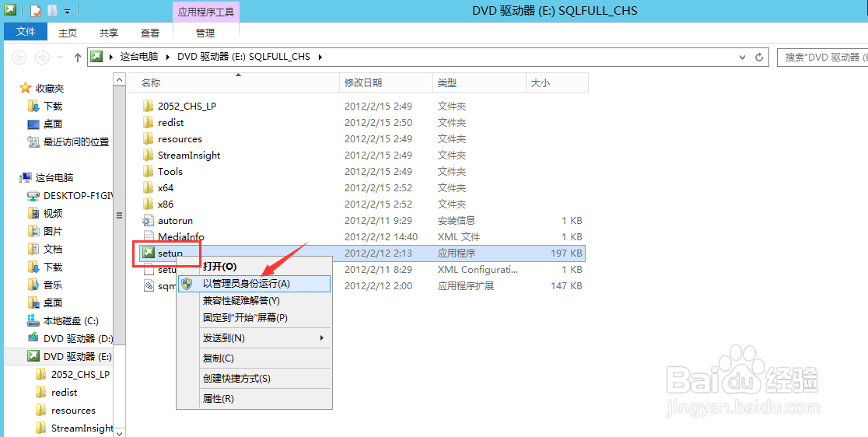This screenshot has width=868, height=437.
Task: Click the 这台电脑 computer icon in sidebar
Action: [26, 177]
